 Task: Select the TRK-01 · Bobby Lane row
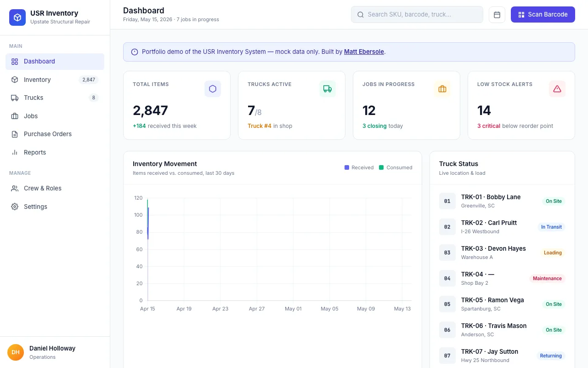(x=502, y=201)
